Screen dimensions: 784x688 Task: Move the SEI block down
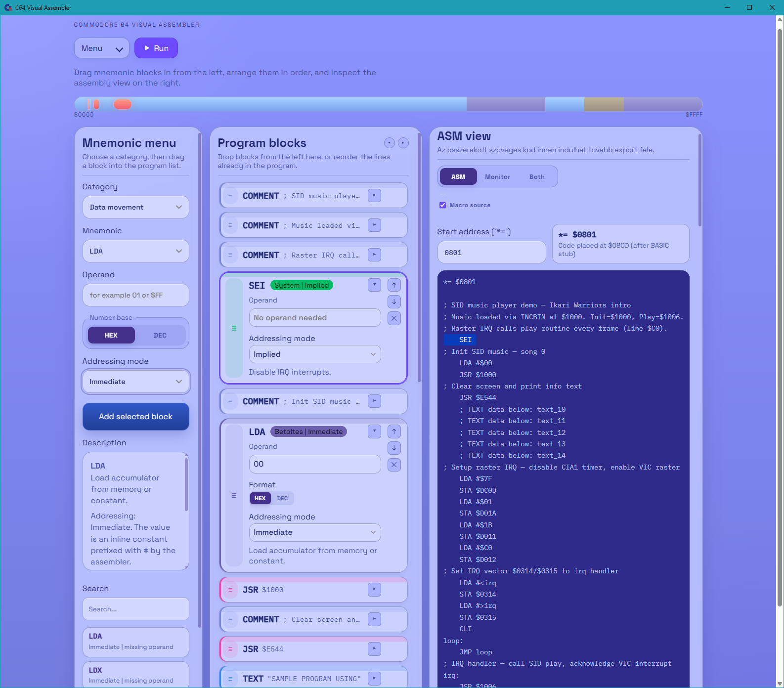coord(394,301)
